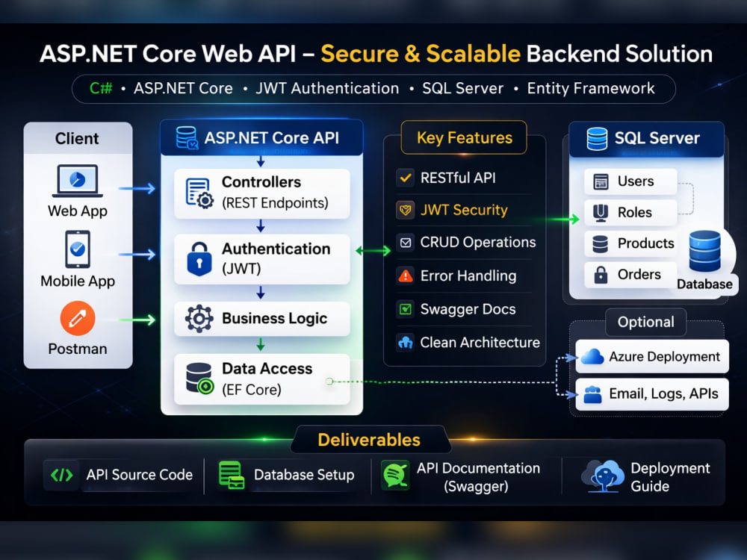Click the Azure Deployment box
The width and height of the screenshot is (747, 560).
[652, 356]
